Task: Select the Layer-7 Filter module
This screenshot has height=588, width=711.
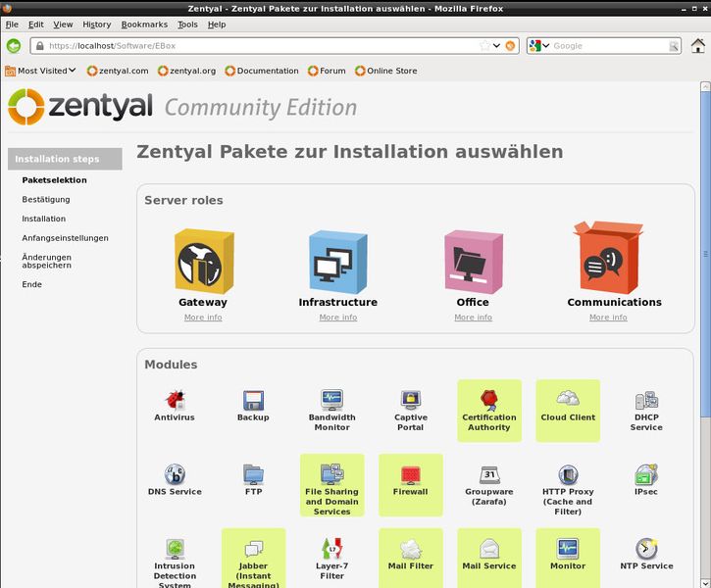Action: [331, 559]
